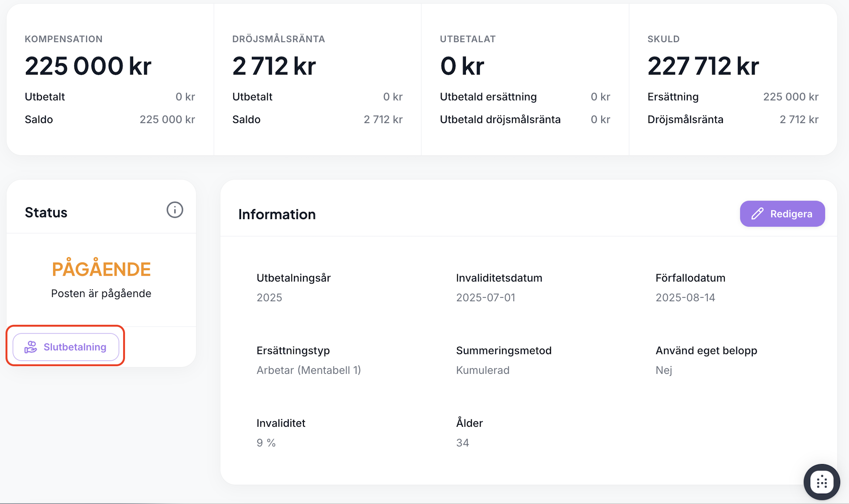The image size is (849, 504).
Task: Click the Invaliditet value 9 %
Action: click(x=266, y=443)
